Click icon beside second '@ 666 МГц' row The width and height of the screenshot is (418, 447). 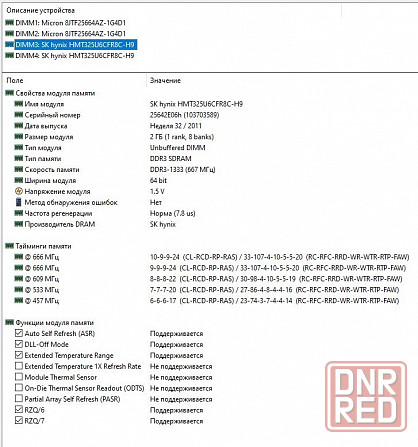click(x=19, y=268)
